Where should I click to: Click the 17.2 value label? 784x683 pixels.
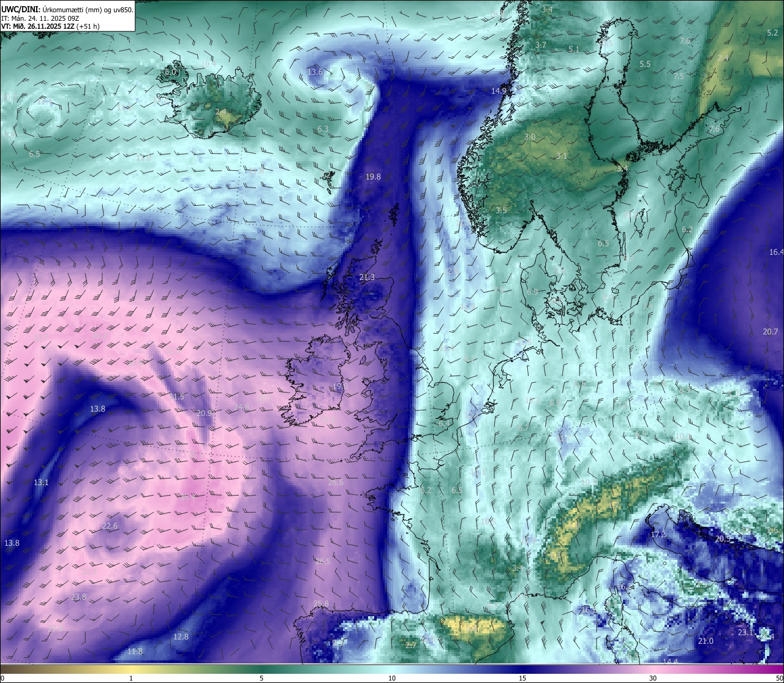coord(658,534)
